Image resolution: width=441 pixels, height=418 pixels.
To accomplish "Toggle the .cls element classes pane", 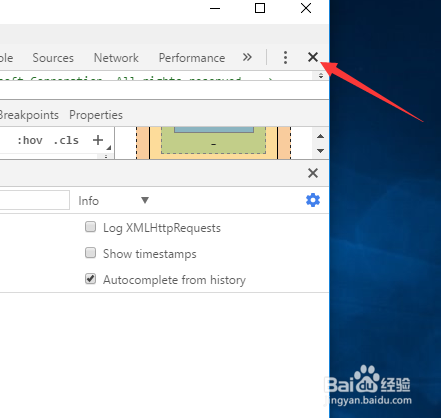I will tap(66, 140).
